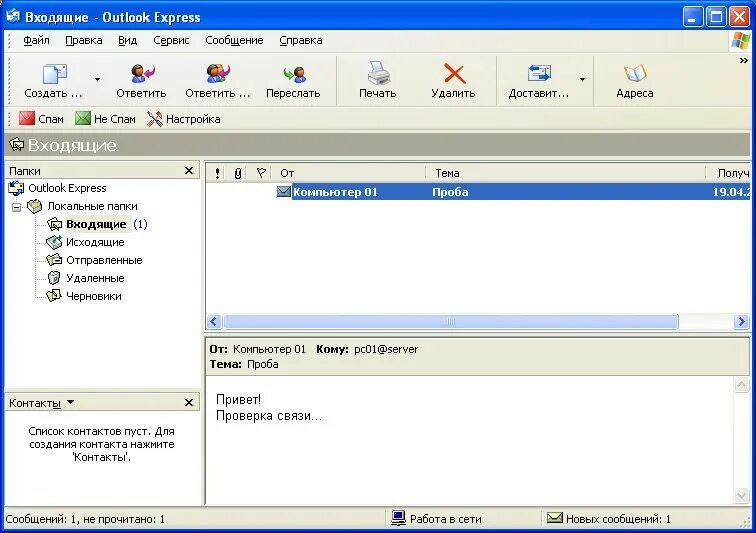Click the Удалить red X icon
Viewport: 756px width, 533px height.
(x=454, y=74)
